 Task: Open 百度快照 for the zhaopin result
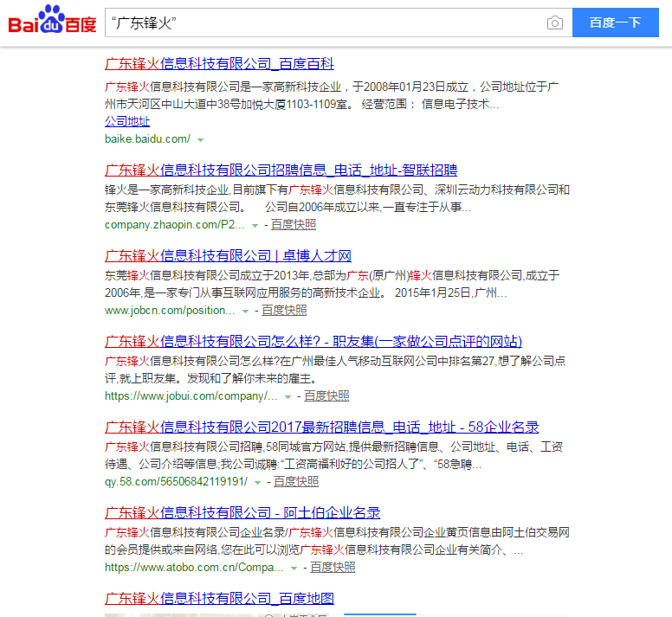coord(294,225)
